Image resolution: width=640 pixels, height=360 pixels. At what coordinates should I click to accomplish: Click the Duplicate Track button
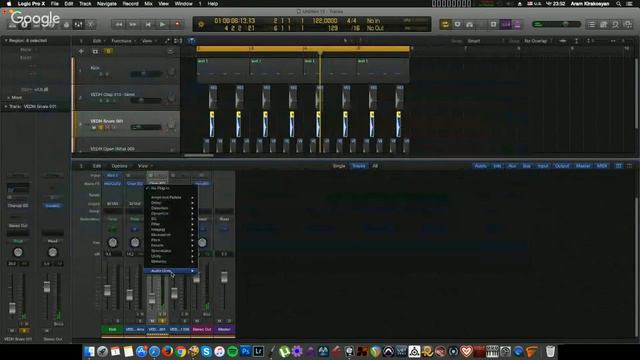coord(95,51)
